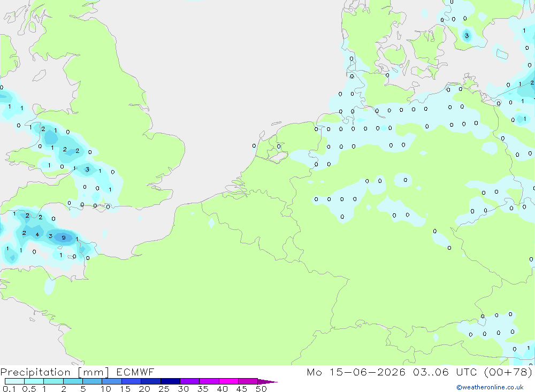
Task: Select the 35–40 mm violet legend swatch
Action: (209, 381)
